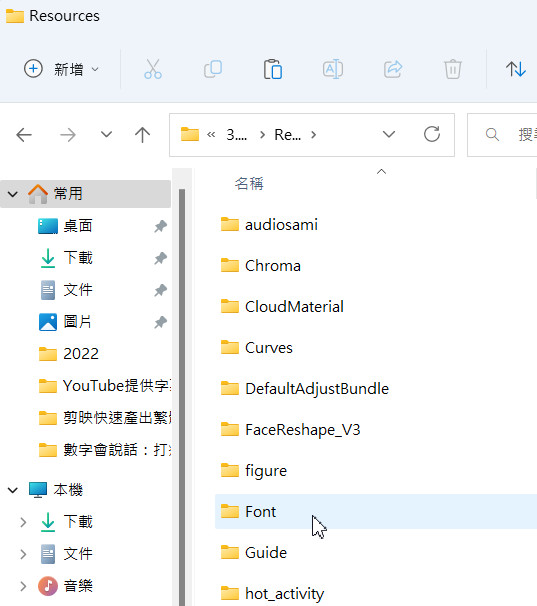
Task: Go up one folder level
Action: pyautogui.click(x=142, y=135)
